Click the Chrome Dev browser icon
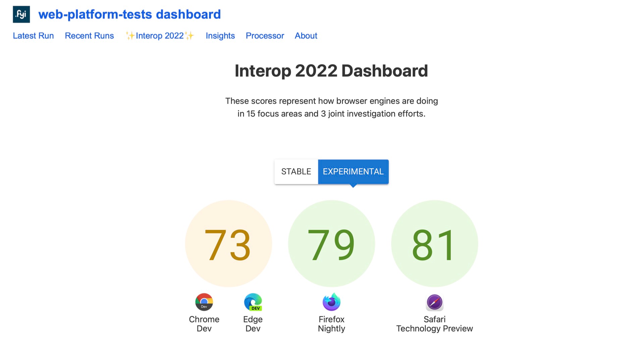Screen dimensions: 644x362 pos(204,302)
